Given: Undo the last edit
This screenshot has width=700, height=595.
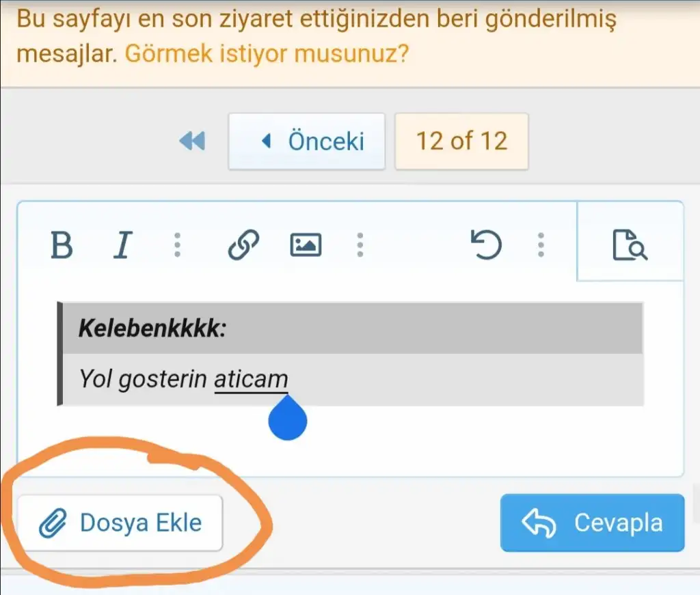Looking at the screenshot, I should (x=487, y=245).
